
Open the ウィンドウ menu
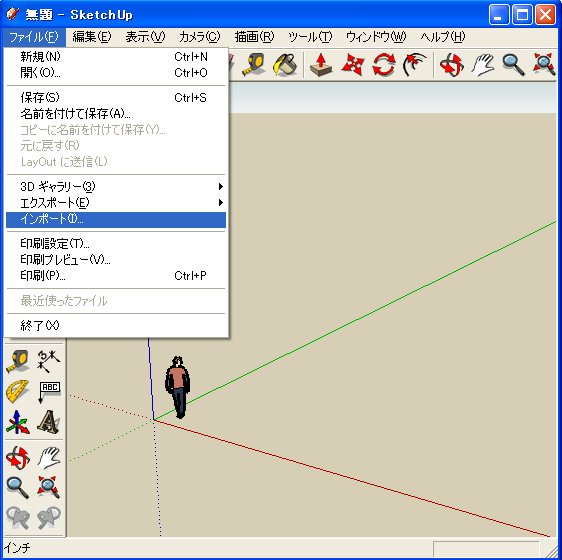[376, 37]
